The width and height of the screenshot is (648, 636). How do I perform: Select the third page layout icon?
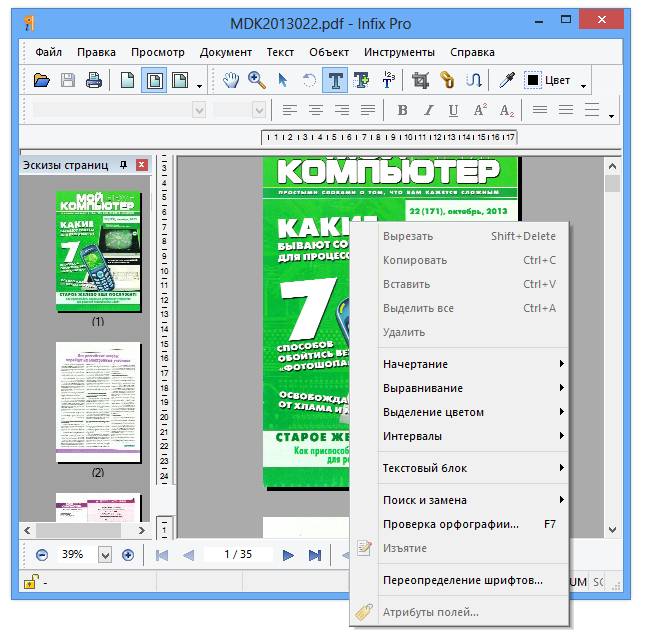(x=180, y=80)
